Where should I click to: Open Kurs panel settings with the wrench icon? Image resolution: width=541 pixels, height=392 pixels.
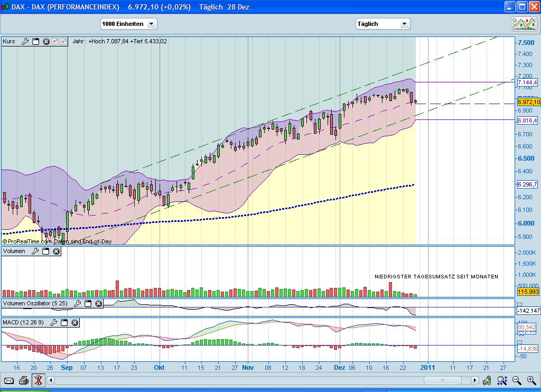[25, 41]
